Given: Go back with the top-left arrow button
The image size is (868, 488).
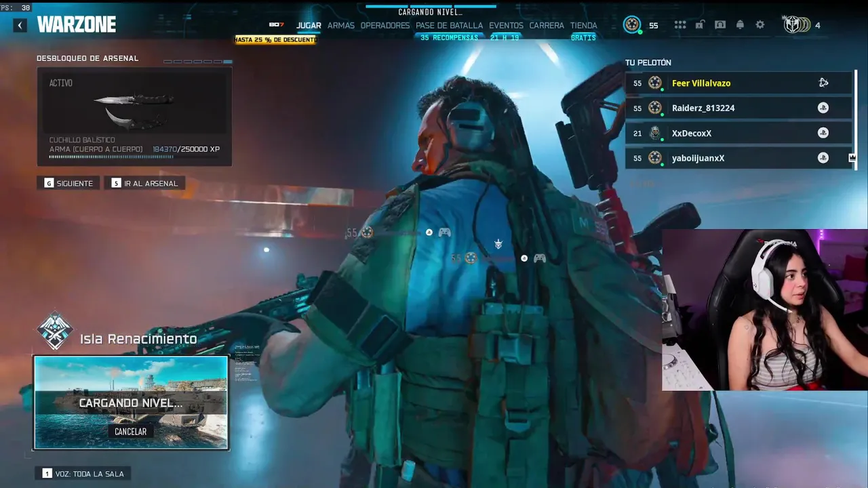Looking at the screenshot, I should point(20,25).
